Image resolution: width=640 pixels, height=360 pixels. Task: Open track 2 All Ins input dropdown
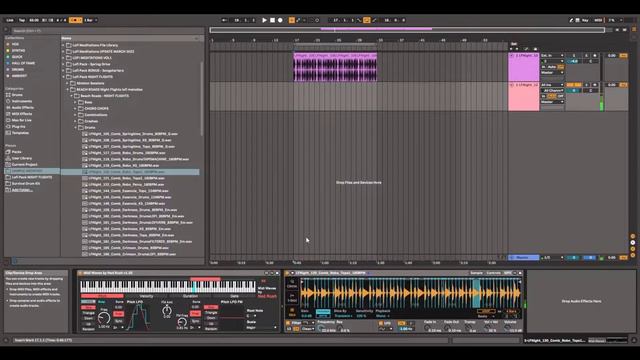[552, 85]
